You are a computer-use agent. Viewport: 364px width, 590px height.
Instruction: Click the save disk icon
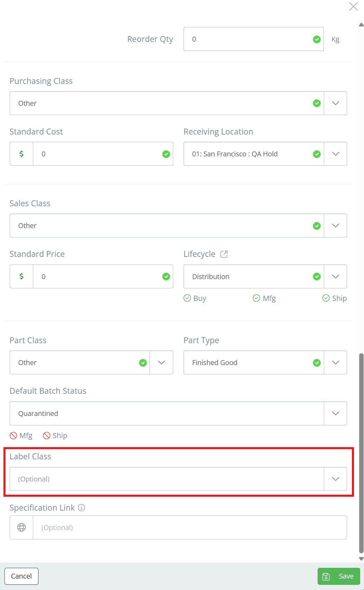(x=326, y=576)
